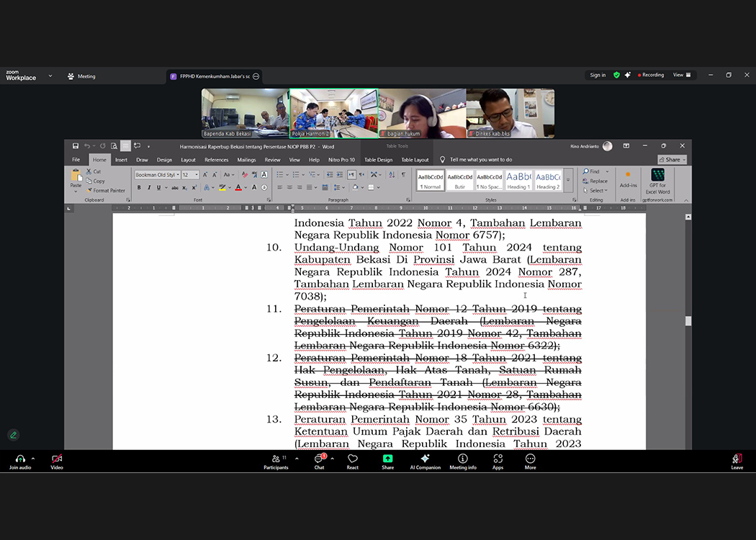Click the font color swatch in Word
Viewport: 756px width, 540px height.
(238, 188)
